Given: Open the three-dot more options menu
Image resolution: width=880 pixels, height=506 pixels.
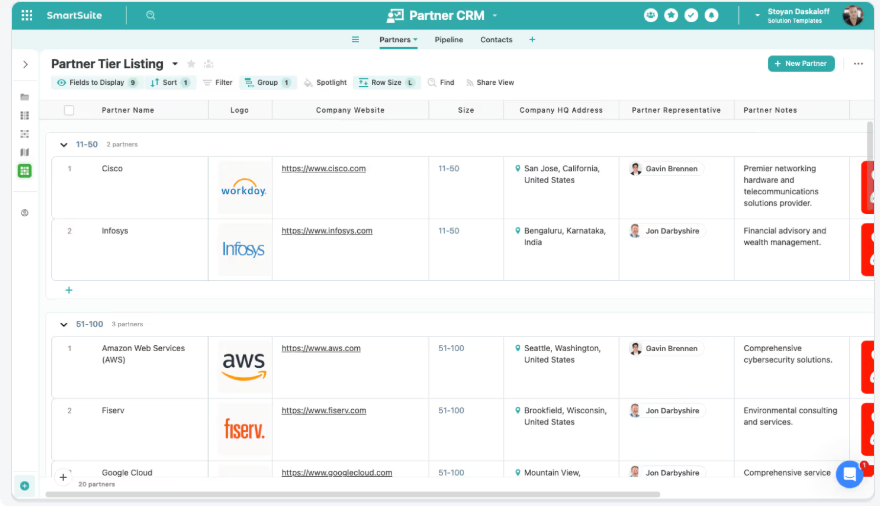Looking at the screenshot, I should point(858,63).
